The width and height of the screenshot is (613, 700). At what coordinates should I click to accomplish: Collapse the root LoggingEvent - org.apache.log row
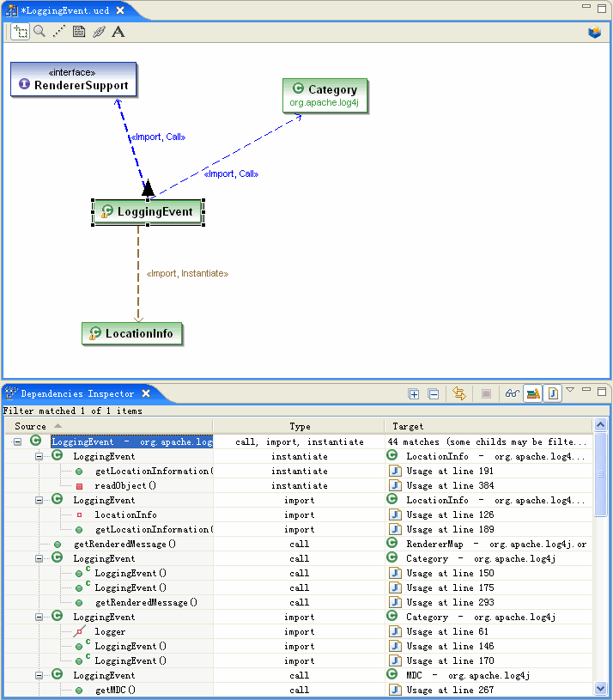17,442
